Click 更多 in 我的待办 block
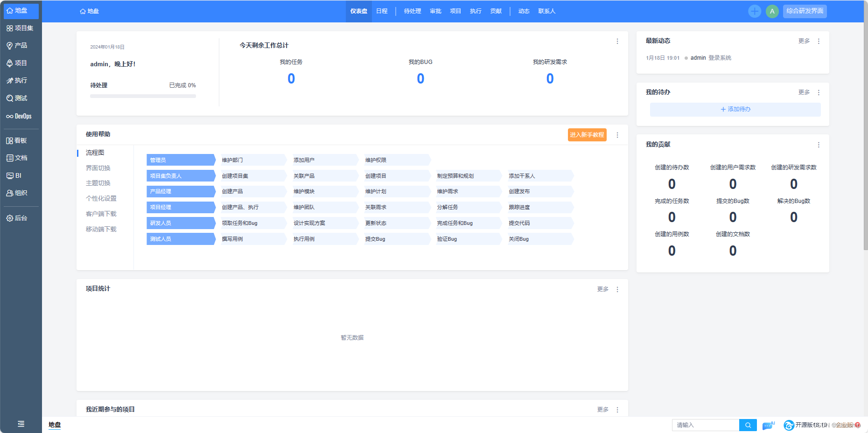The image size is (868, 433). pyautogui.click(x=804, y=92)
